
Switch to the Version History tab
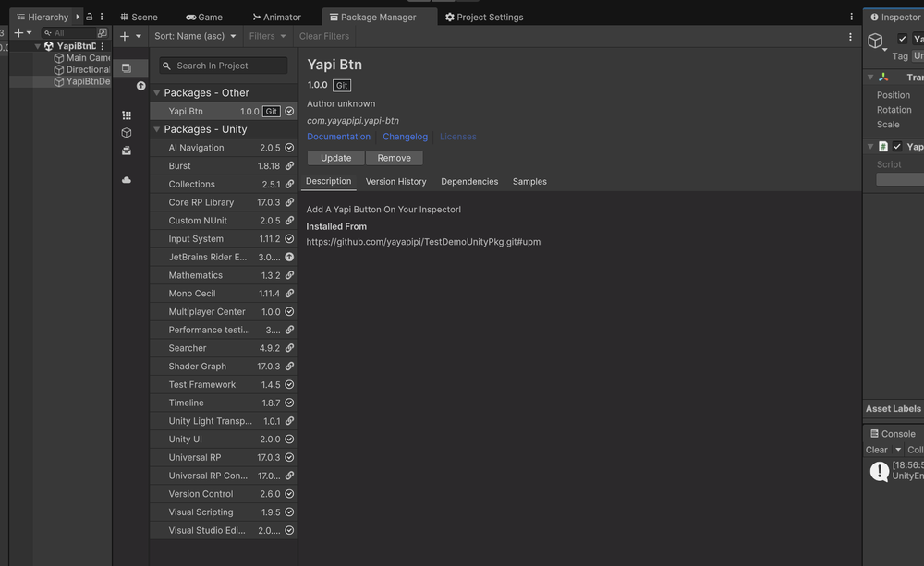click(395, 181)
